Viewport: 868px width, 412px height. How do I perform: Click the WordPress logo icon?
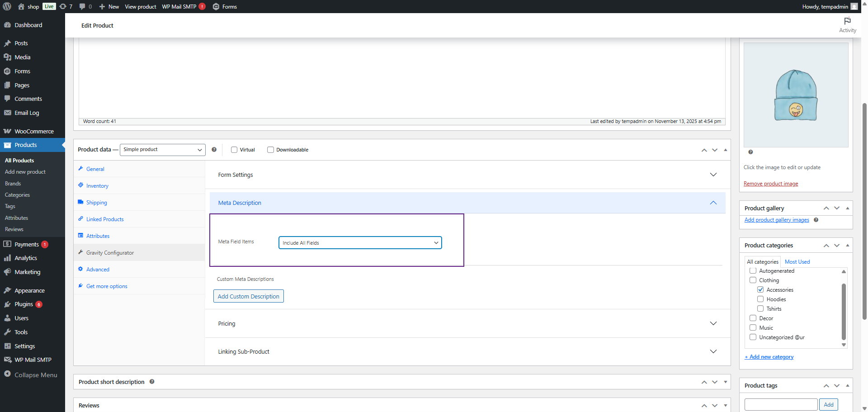pyautogui.click(x=7, y=6)
